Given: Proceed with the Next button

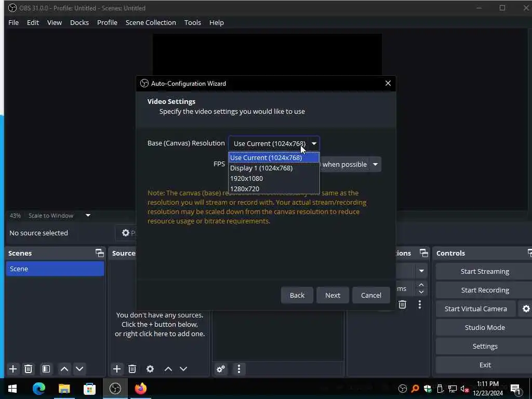Looking at the screenshot, I should coord(332,295).
